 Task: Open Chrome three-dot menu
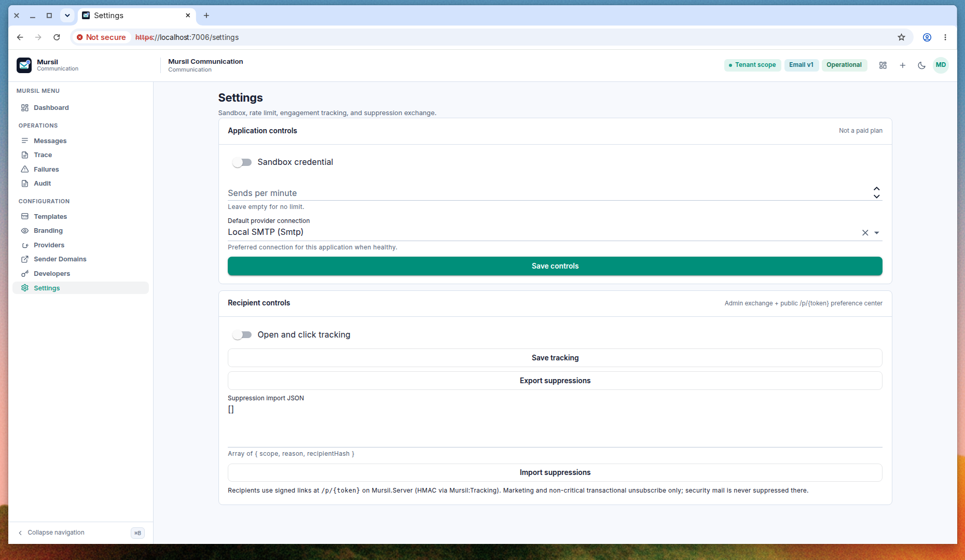point(945,37)
